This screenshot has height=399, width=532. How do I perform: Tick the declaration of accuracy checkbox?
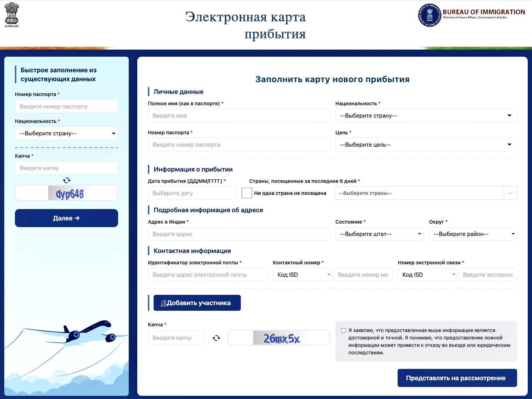pos(343,331)
